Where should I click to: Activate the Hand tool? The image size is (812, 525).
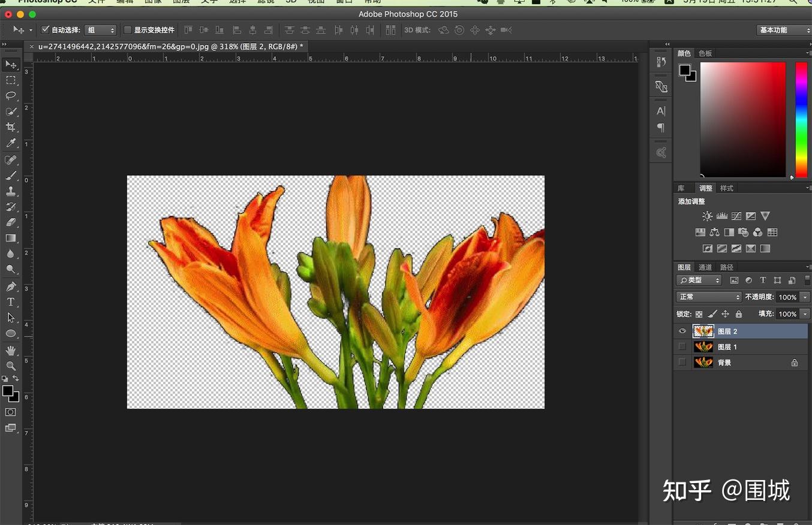pyautogui.click(x=11, y=350)
